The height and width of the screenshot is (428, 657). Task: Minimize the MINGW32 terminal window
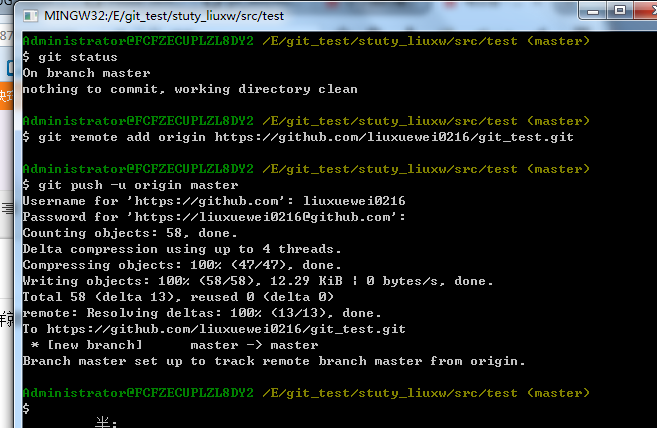593,11
